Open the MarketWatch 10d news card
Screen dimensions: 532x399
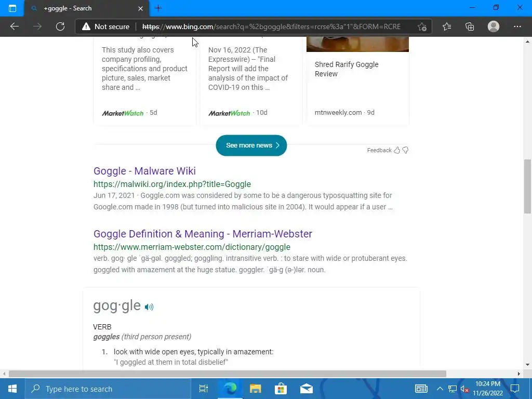click(x=251, y=82)
